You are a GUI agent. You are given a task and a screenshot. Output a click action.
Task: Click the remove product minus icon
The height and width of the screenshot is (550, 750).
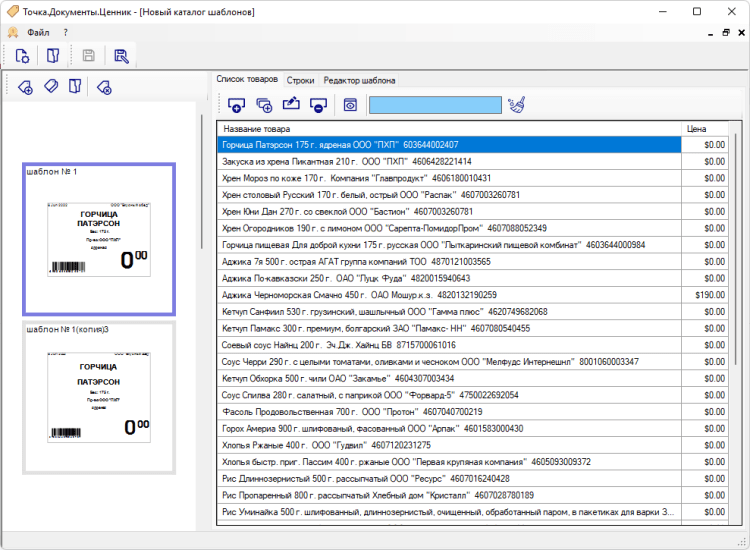coord(317,104)
